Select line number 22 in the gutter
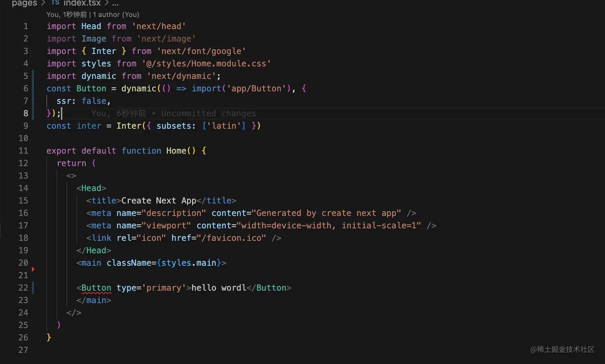 click(23, 288)
